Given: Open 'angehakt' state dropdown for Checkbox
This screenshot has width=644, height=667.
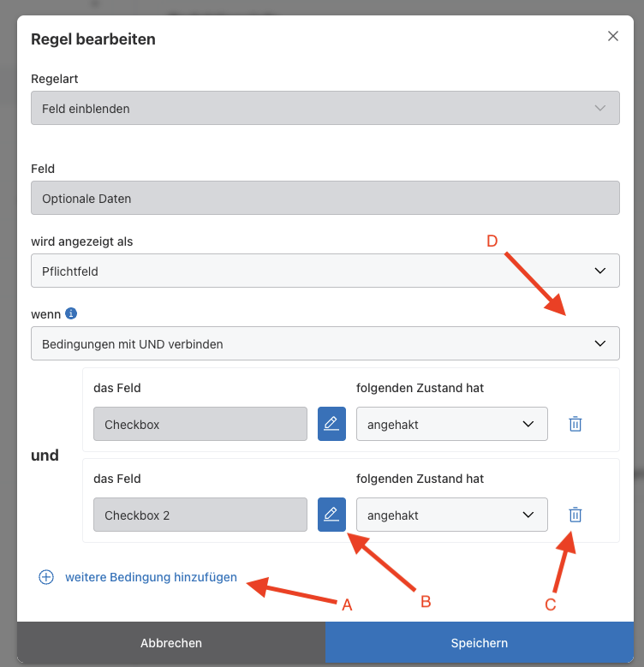Looking at the screenshot, I should [451, 424].
